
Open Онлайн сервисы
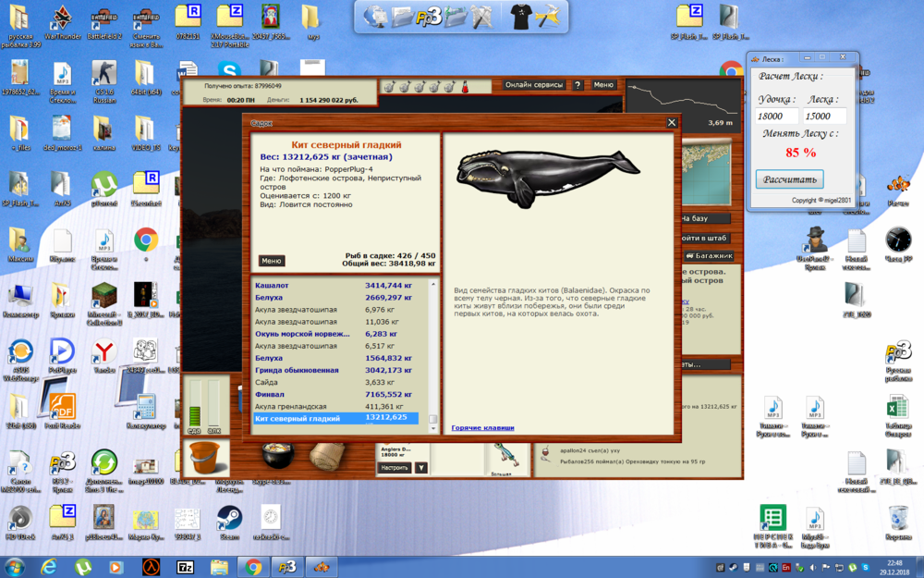(534, 84)
